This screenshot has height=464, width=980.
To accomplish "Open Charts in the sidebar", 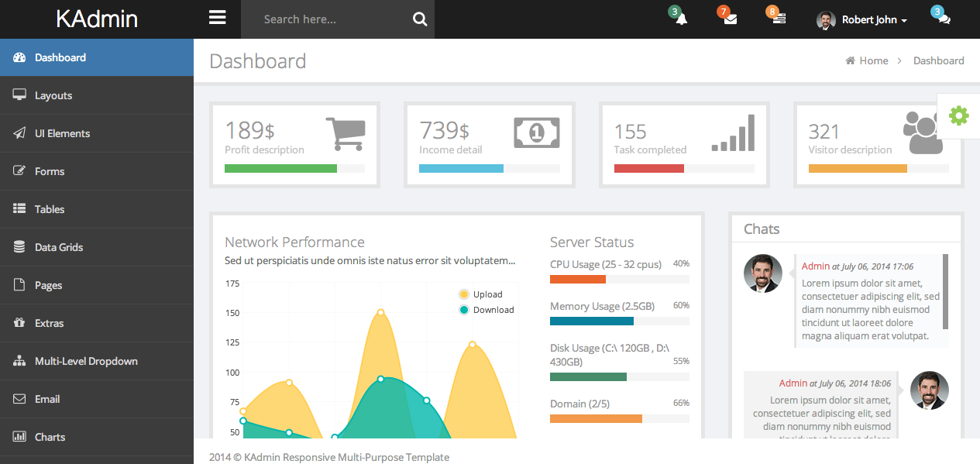I will (97, 437).
